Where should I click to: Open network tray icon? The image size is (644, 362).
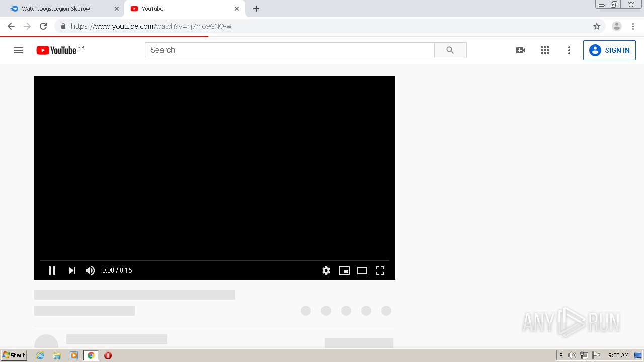(x=584, y=355)
